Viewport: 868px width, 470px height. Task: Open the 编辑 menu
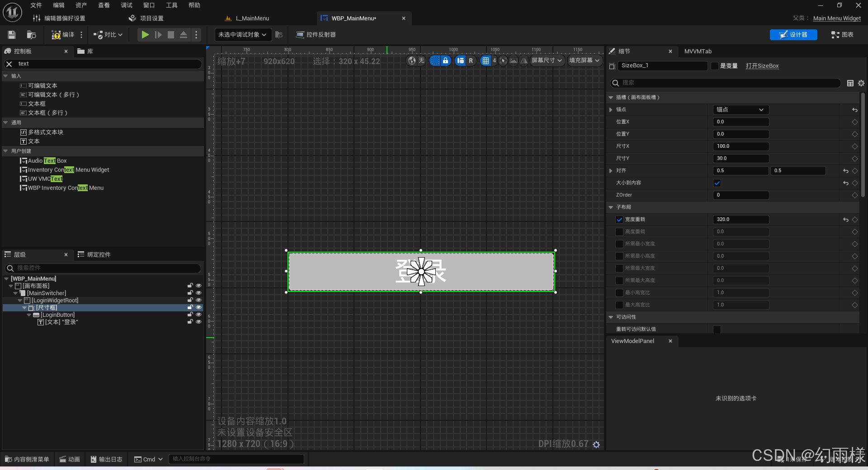pyautogui.click(x=59, y=5)
